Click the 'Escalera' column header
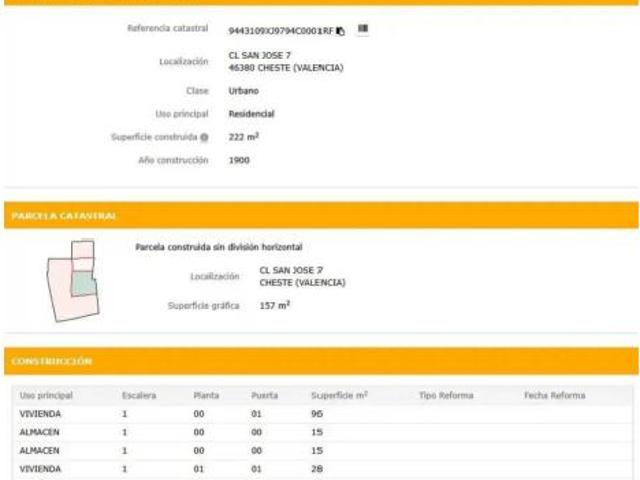The width and height of the screenshot is (640, 480). point(139,395)
